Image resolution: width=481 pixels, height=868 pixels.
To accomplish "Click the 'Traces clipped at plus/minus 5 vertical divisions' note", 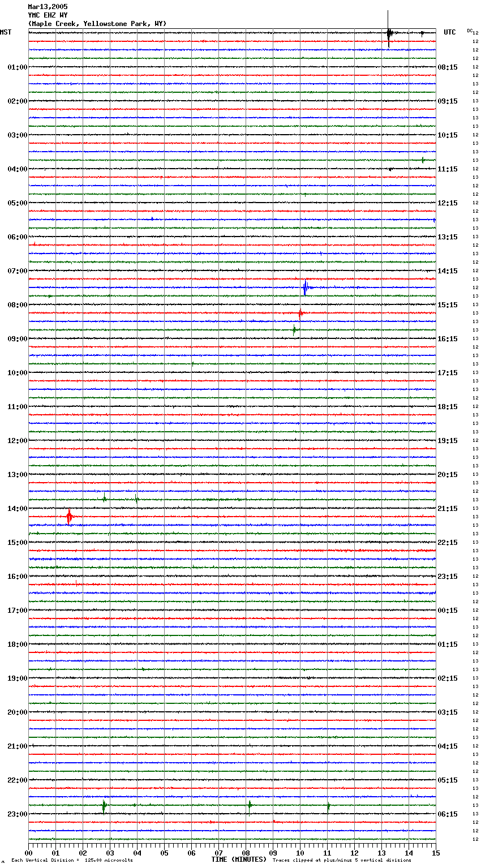I will (x=342, y=861).
